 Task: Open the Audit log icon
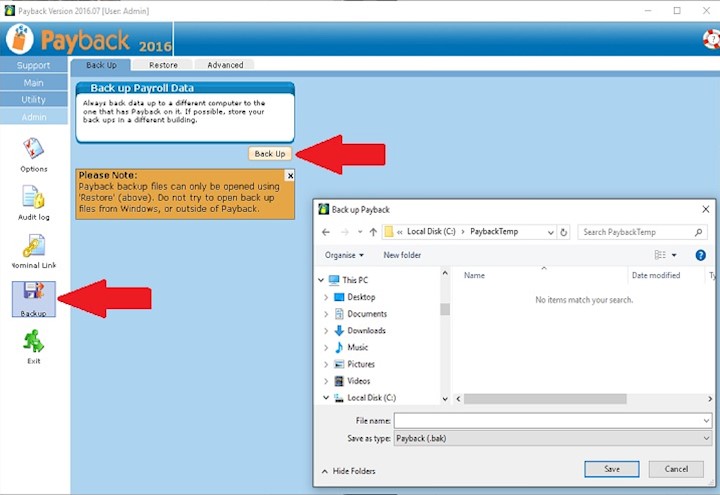point(33,198)
